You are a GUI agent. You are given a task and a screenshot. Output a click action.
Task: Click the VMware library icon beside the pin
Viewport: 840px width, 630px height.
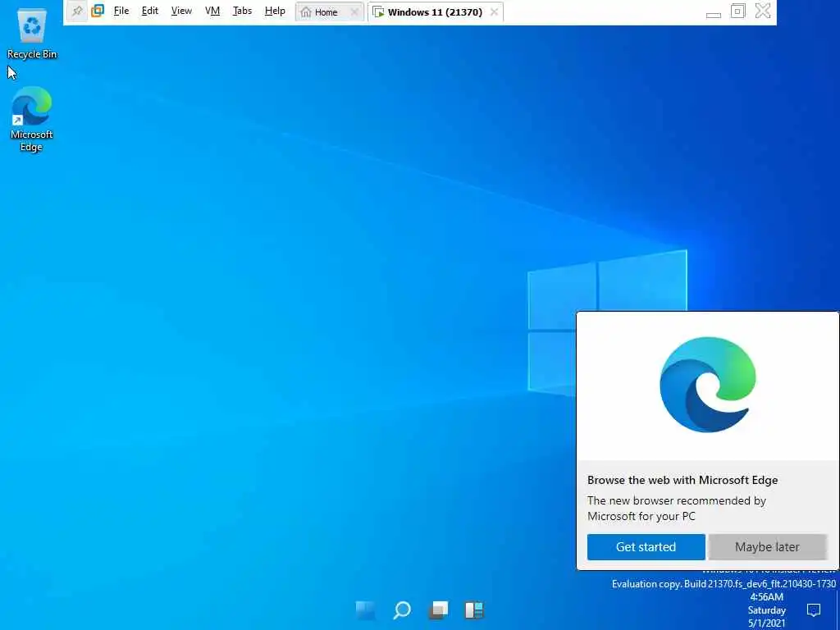(98, 11)
